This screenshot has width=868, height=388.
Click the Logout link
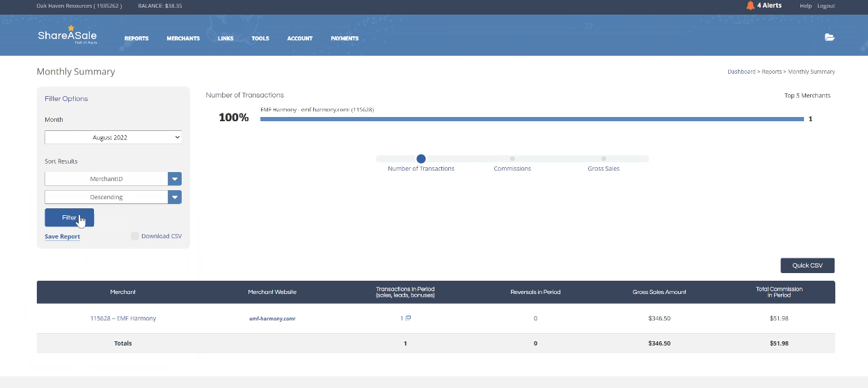(x=826, y=6)
